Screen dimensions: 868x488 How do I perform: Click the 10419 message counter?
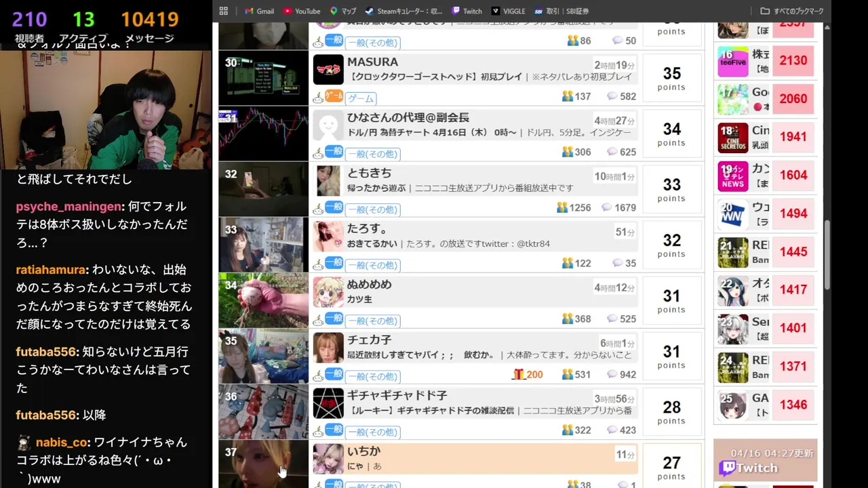pos(150,20)
